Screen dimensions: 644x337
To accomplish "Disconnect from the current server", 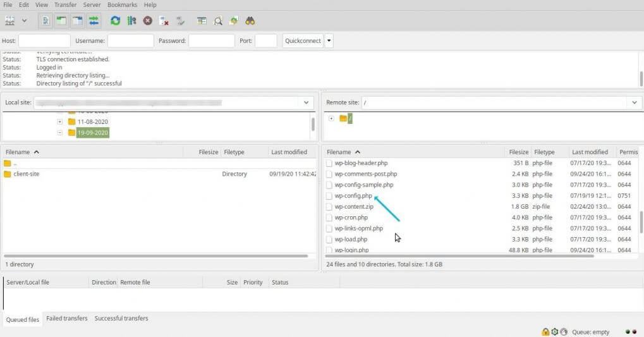I will [164, 20].
